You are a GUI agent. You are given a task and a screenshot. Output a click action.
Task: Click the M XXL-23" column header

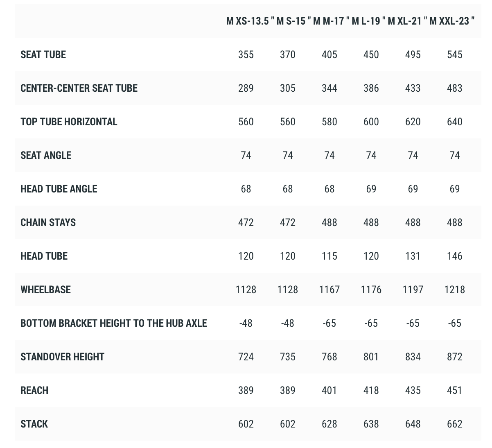point(452,21)
